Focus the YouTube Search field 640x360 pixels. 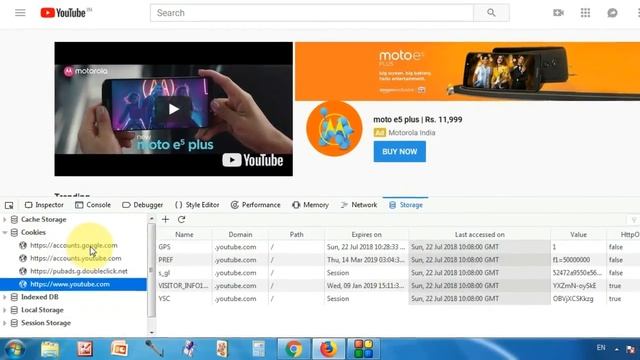pos(312,13)
